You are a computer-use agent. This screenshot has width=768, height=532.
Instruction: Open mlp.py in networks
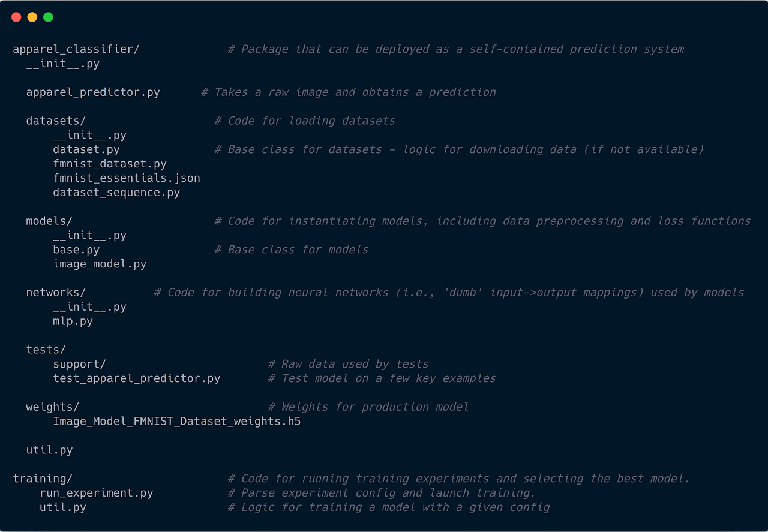coord(73,321)
